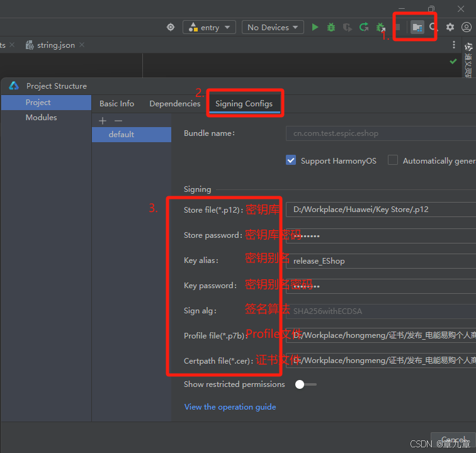The height and width of the screenshot is (453, 476).
Task: Click the green checkmark inspection indicator
Action: coord(453,61)
